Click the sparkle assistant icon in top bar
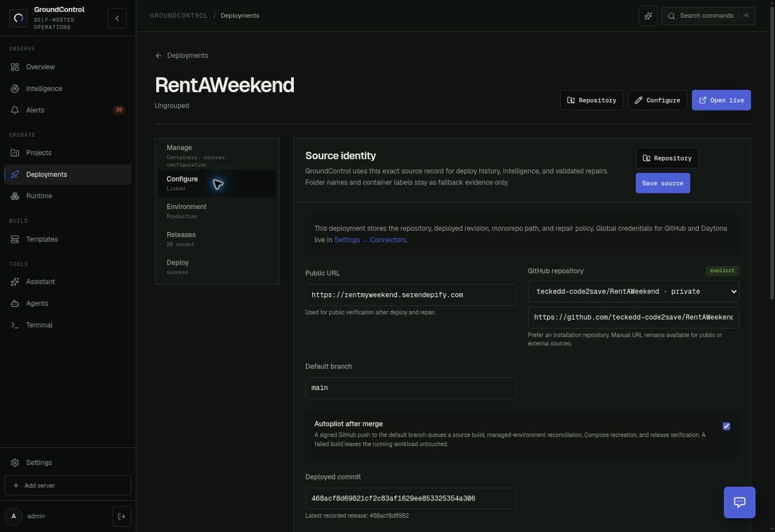The image size is (775, 532). [648, 16]
